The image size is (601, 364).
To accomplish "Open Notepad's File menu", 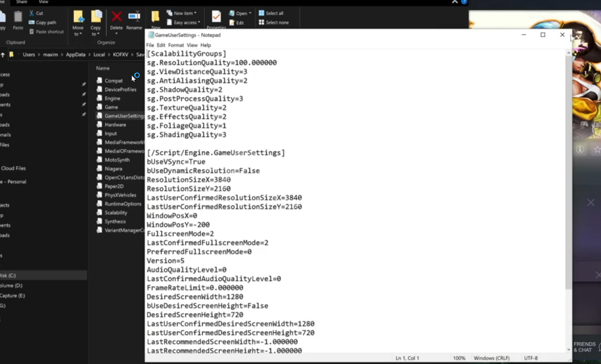I will (150, 45).
